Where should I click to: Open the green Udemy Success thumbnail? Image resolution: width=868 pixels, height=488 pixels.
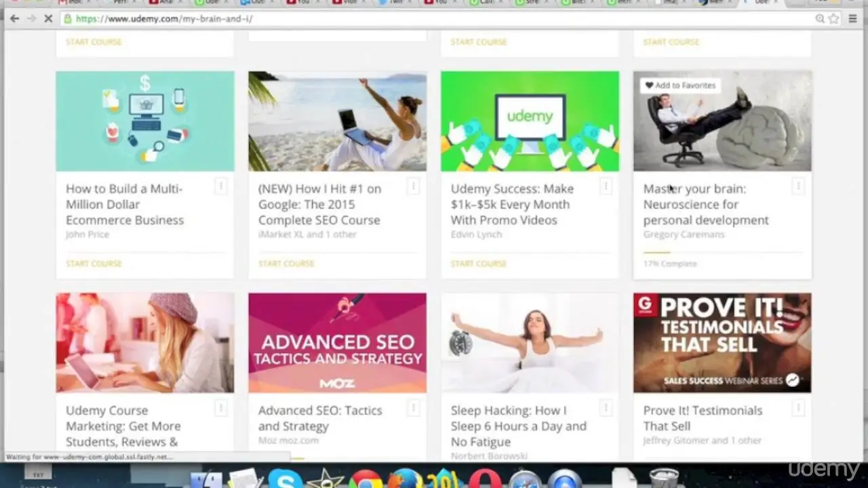(530, 121)
